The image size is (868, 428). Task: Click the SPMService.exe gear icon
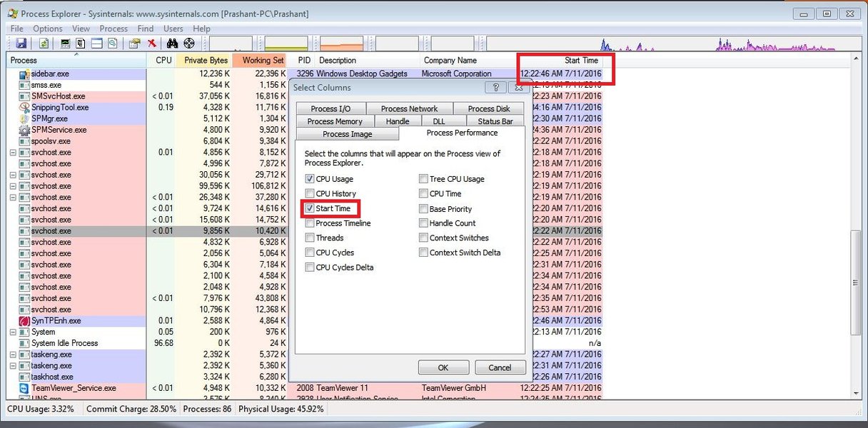25,130
